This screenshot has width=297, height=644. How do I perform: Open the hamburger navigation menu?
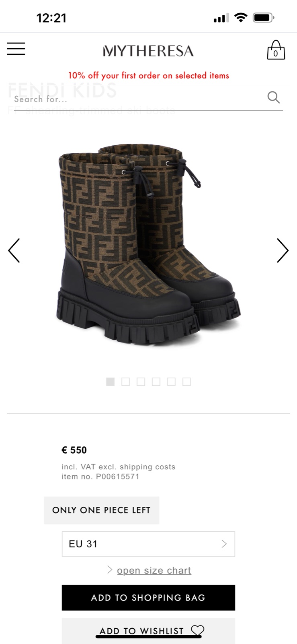tap(16, 49)
